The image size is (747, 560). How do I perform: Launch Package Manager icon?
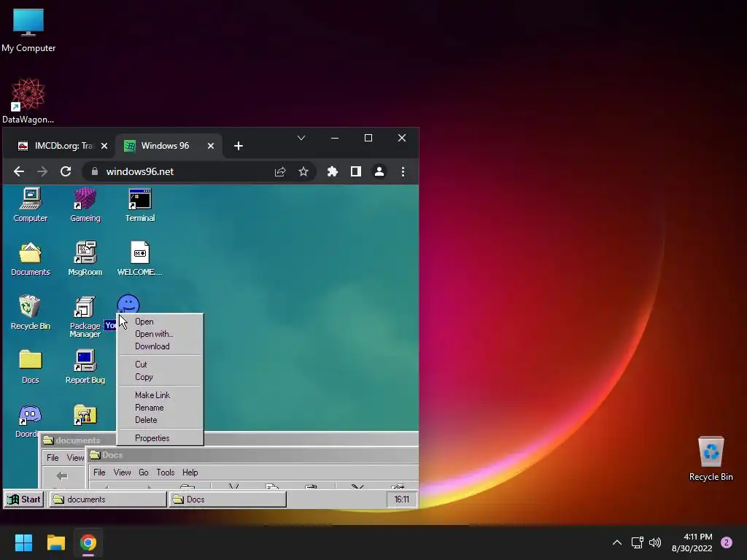pos(85,316)
